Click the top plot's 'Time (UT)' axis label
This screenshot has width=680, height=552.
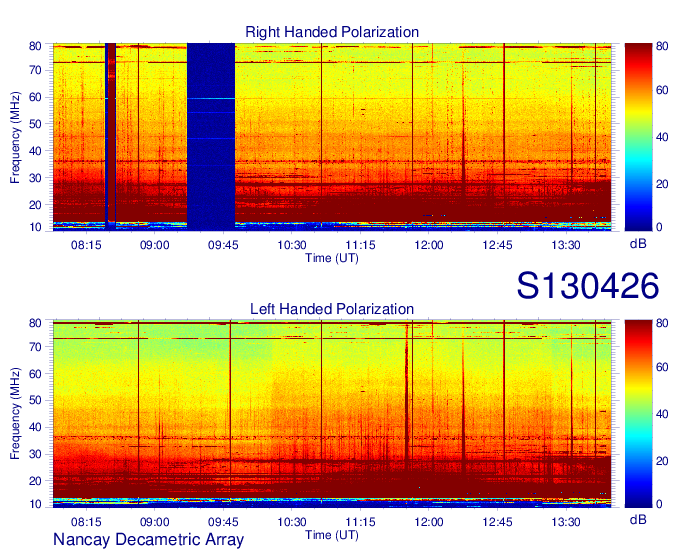(x=332, y=258)
